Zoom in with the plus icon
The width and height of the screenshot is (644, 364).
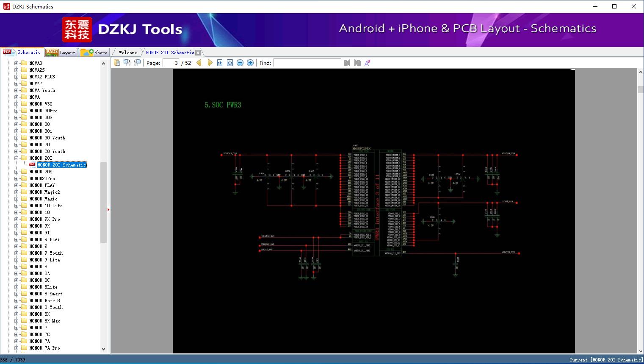pyautogui.click(x=250, y=63)
